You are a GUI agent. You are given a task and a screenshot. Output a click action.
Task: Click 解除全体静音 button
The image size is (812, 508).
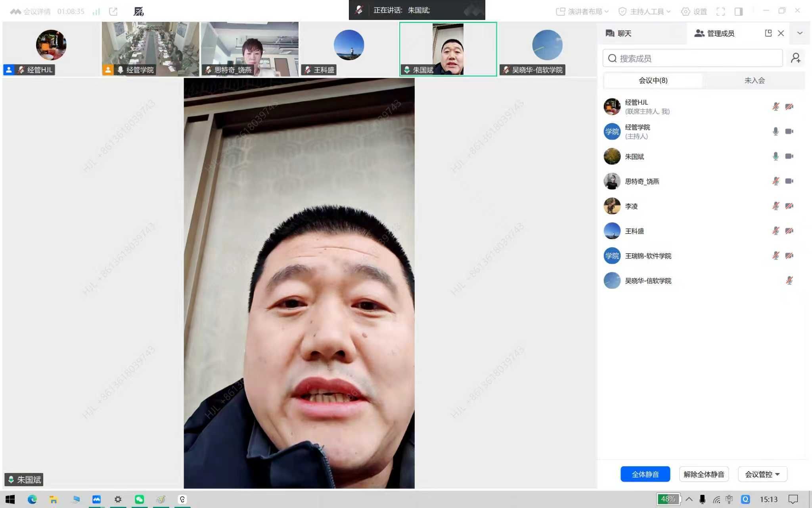tap(704, 474)
